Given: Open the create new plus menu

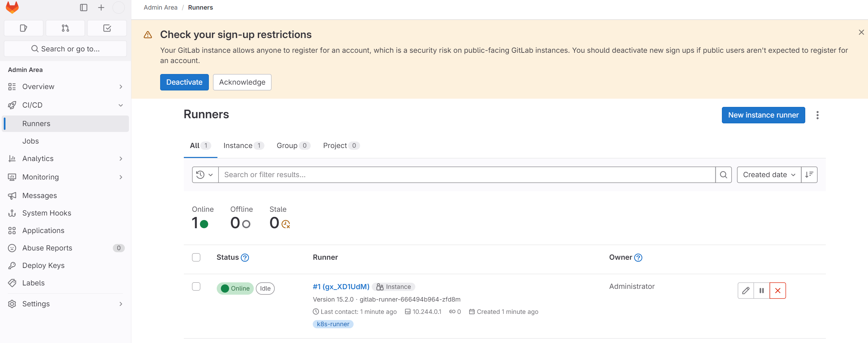Looking at the screenshot, I should click(x=101, y=8).
